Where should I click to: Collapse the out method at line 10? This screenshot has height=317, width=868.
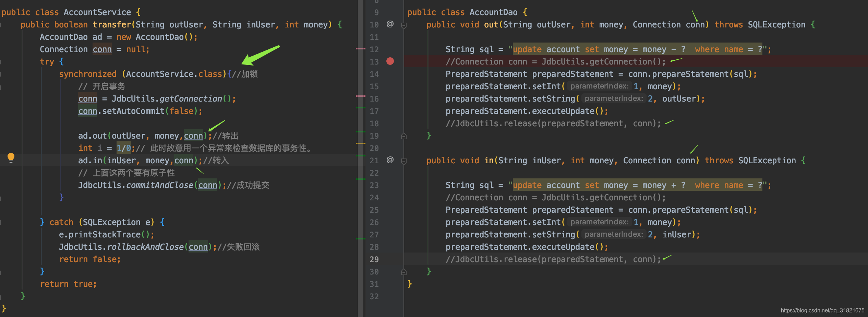pyautogui.click(x=404, y=25)
